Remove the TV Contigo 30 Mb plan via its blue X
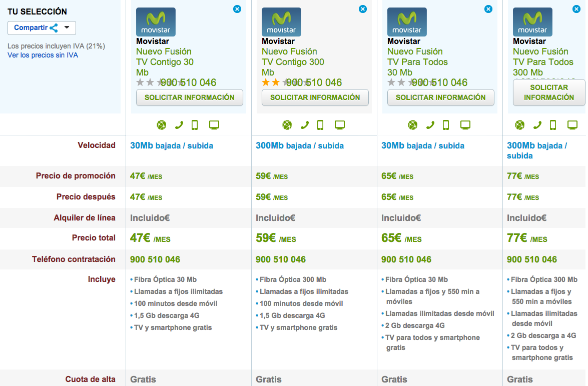This screenshot has height=386, width=588. (237, 9)
